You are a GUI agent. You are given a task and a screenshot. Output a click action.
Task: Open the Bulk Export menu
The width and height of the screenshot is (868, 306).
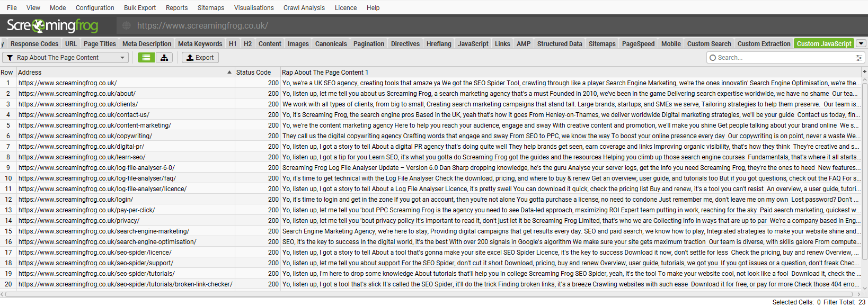coord(139,7)
